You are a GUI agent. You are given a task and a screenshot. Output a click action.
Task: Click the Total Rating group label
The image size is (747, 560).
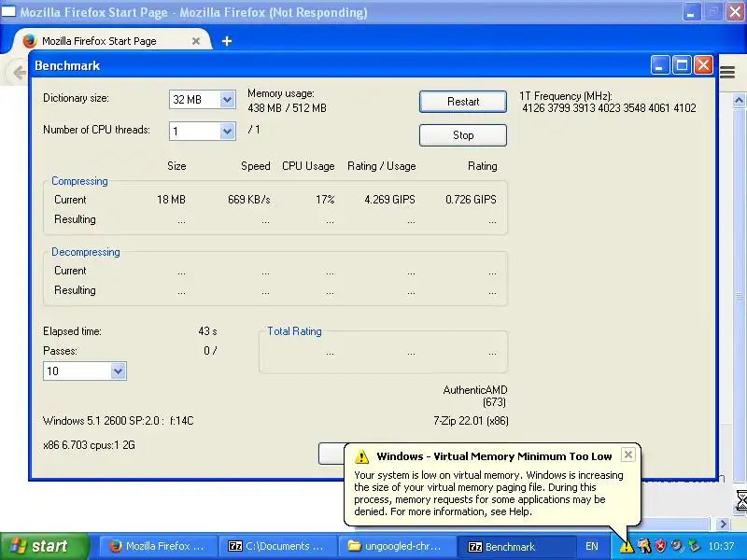click(294, 331)
